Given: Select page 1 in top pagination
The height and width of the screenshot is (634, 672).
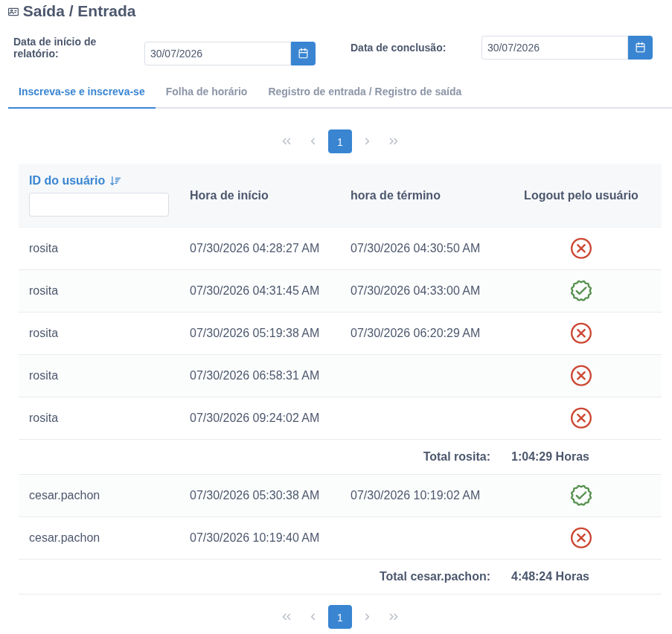Looking at the screenshot, I should click(x=340, y=141).
